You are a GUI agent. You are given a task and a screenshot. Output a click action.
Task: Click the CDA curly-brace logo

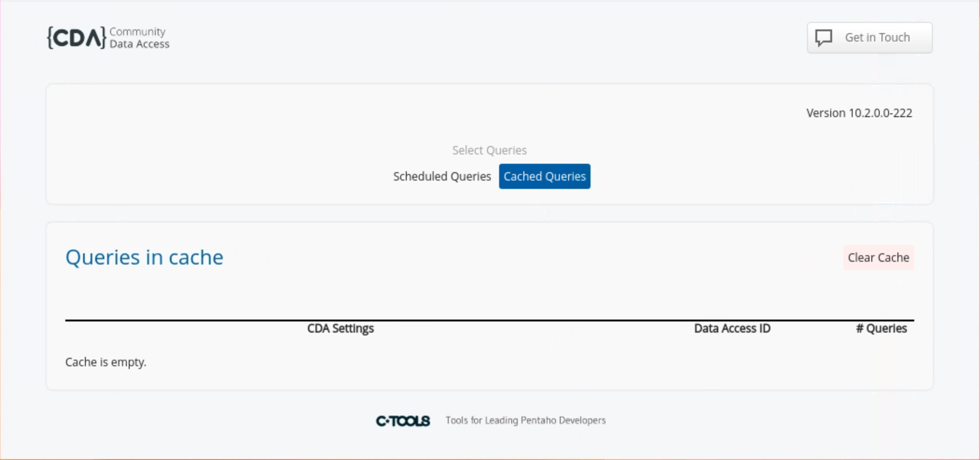point(76,38)
